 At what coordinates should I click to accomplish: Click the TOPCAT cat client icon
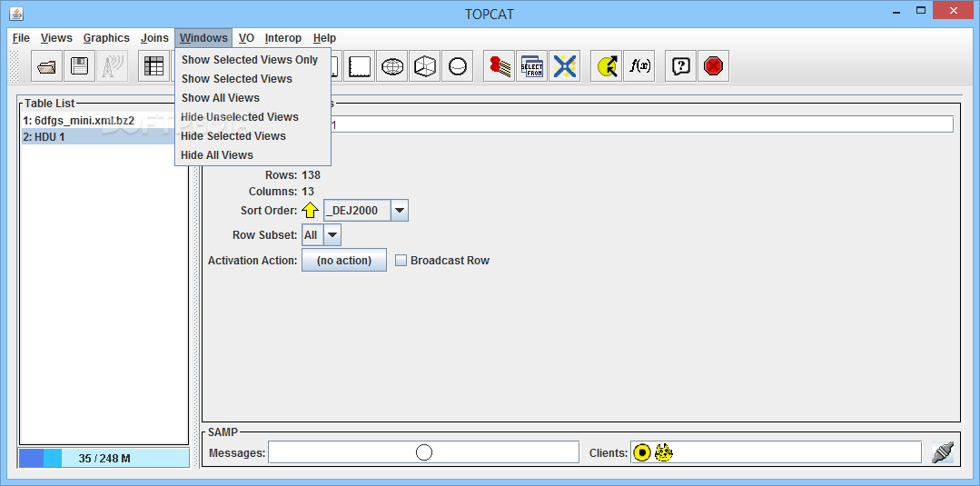click(x=664, y=452)
